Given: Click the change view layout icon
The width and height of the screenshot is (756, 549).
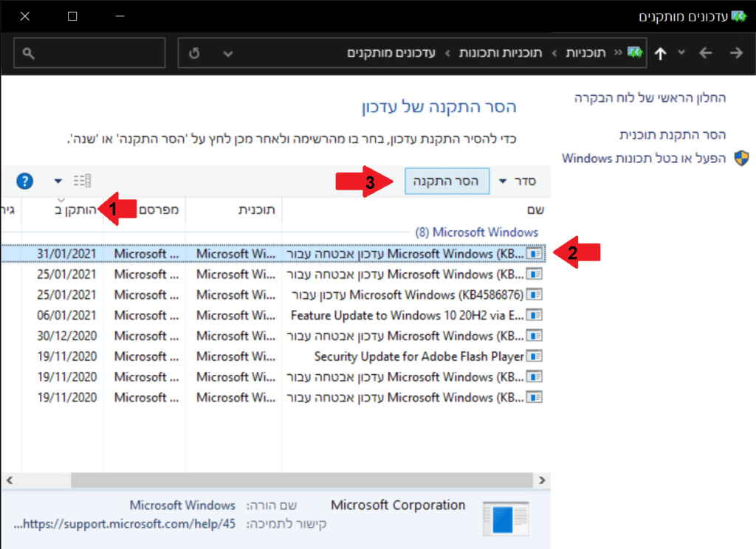Looking at the screenshot, I should click(x=81, y=181).
